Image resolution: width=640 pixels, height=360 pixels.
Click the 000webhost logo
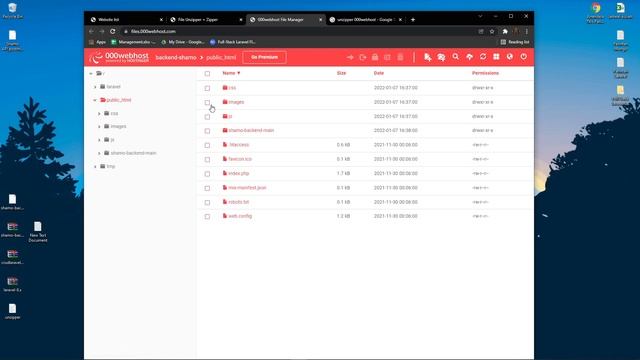click(x=119, y=57)
